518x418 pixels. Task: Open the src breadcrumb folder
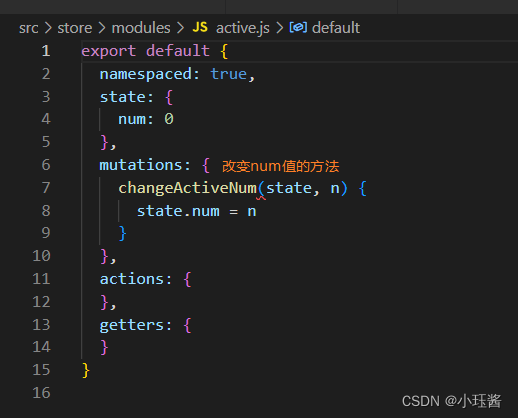[x=29, y=28]
